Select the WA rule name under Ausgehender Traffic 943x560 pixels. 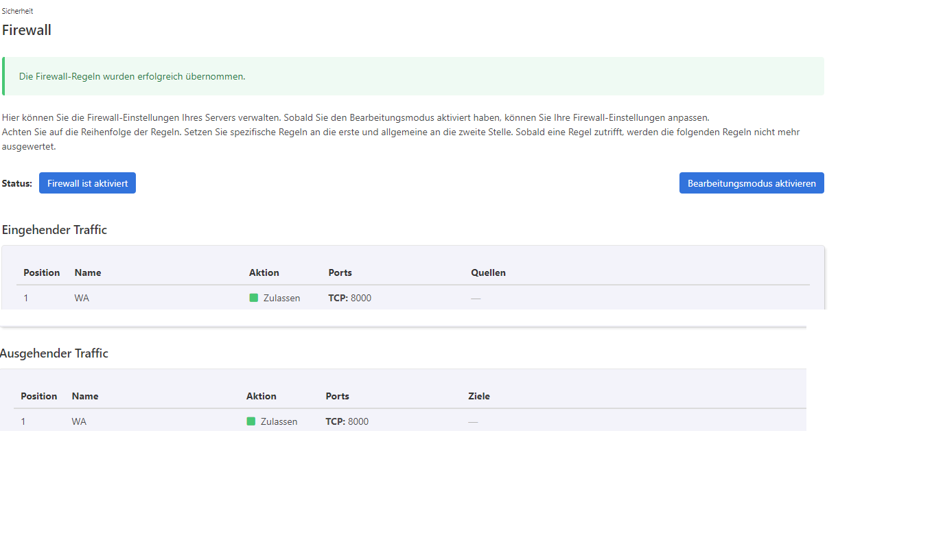point(79,421)
